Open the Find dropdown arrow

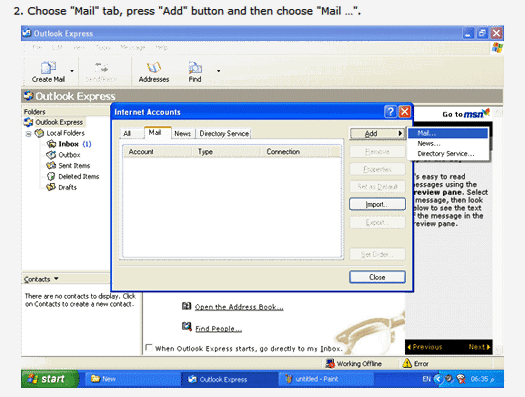(218, 71)
